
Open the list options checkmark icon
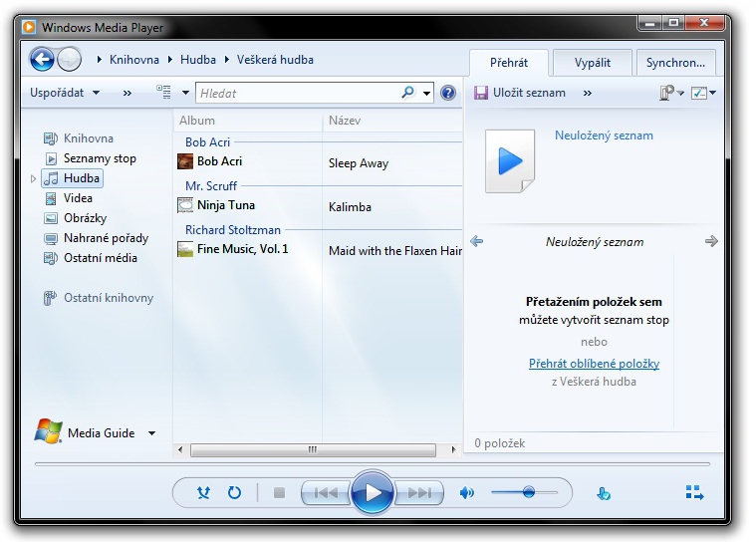click(x=698, y=93)
